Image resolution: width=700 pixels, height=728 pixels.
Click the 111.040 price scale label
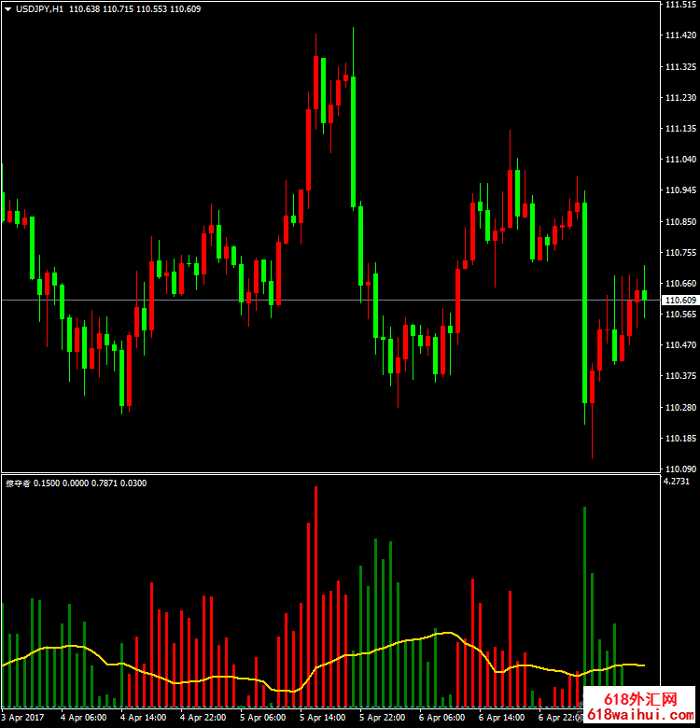[679, 160]
